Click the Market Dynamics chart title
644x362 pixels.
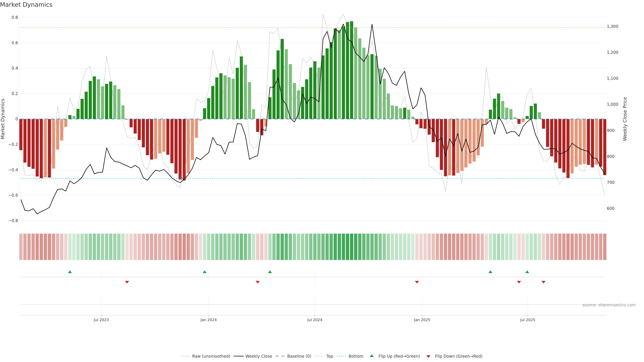point(26,5)
